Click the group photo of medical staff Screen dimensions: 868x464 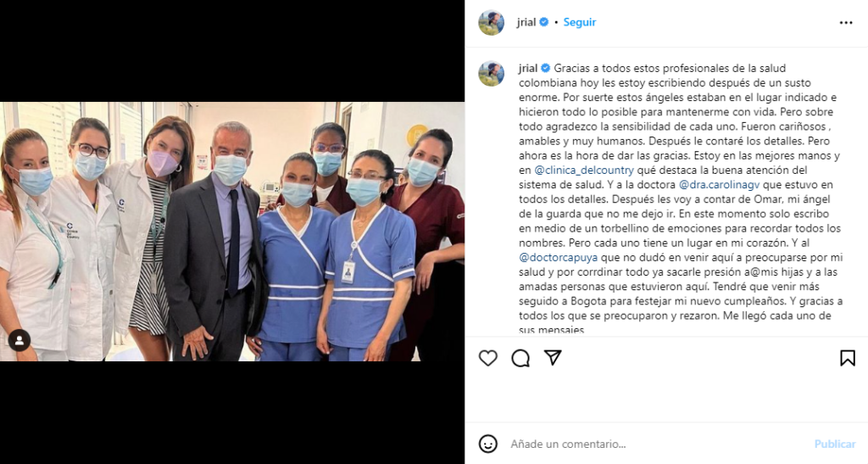[x=232, y=232]
